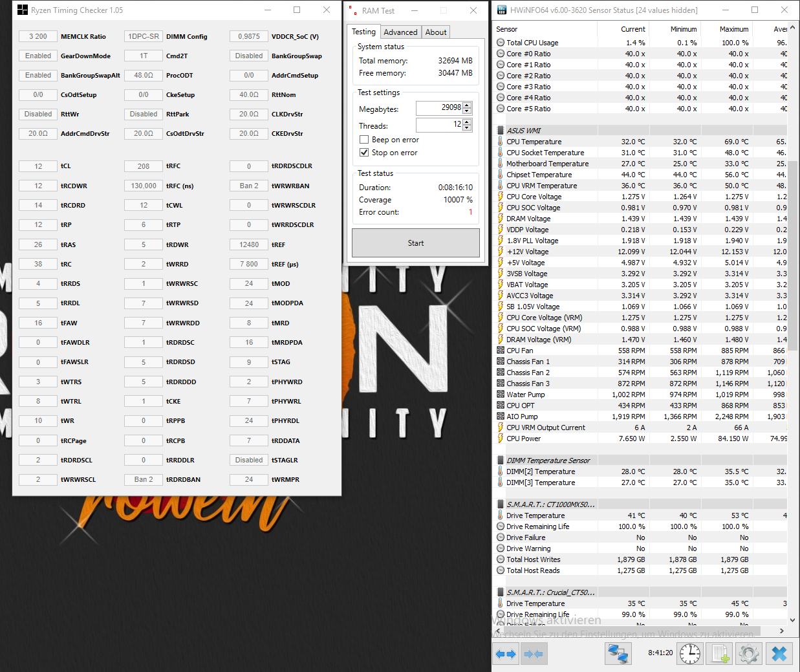
Task: Click the tREF value field showing 12480
Action: click(249, 244)
